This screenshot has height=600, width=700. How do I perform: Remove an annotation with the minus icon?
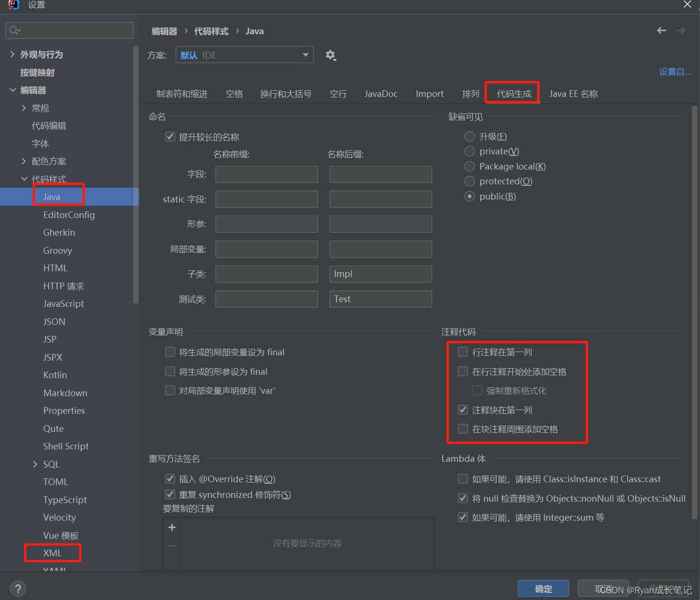click(x=172, y=546)
